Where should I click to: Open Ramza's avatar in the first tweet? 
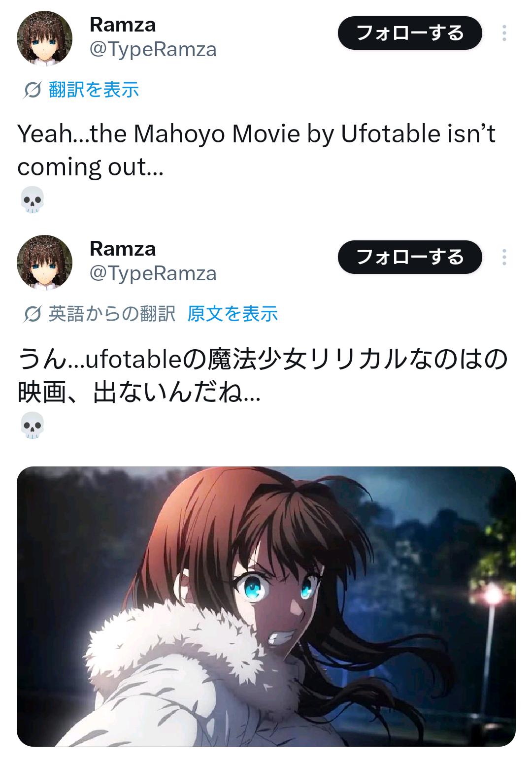click(x=45, y=38)
